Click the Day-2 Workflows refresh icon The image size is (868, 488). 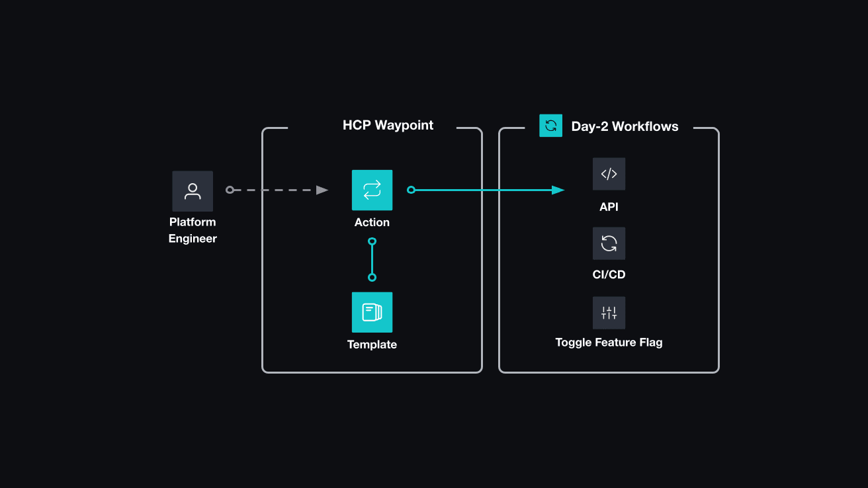[x=550, y=126]
